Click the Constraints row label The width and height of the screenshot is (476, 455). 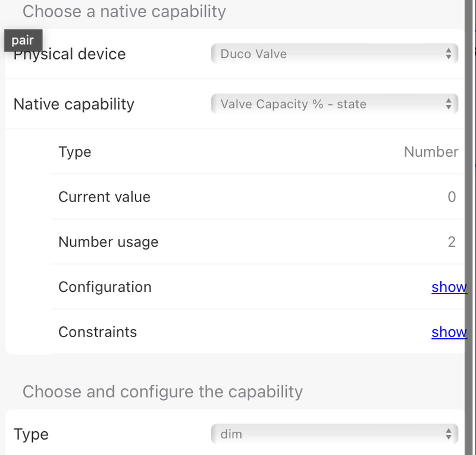click(98, 332)
